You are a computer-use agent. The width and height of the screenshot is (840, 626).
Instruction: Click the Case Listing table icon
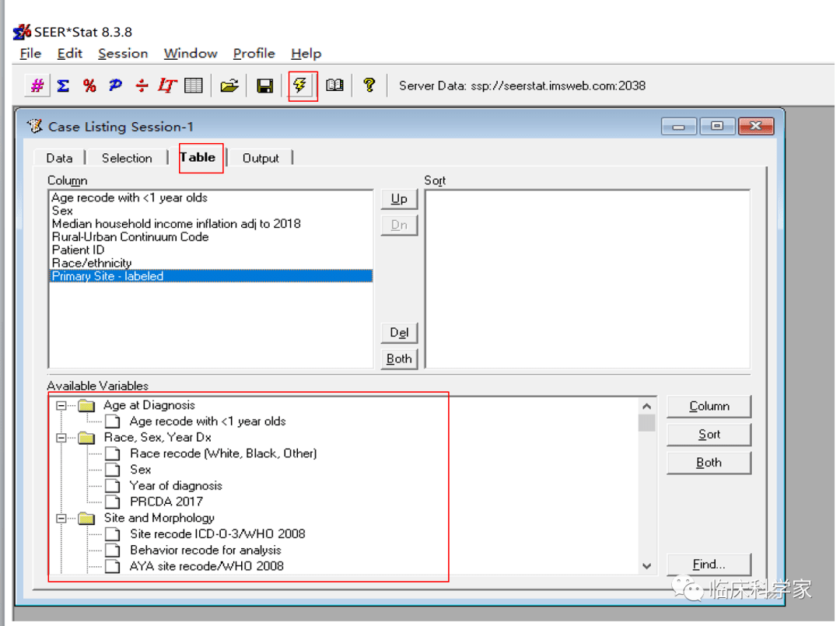pyautogui.click(x=193, y=86)
